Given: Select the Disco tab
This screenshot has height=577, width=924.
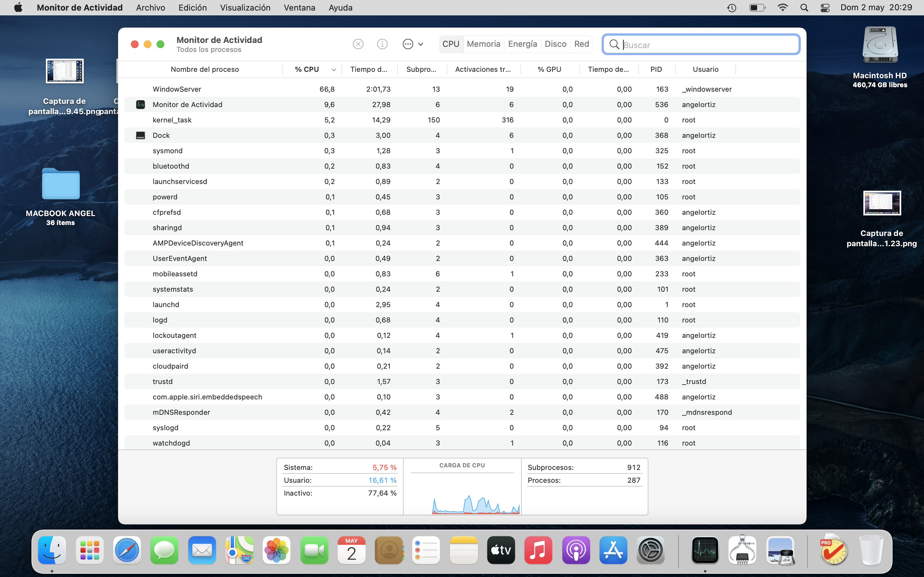Looking at the screenshot, I should click(555, 44).
